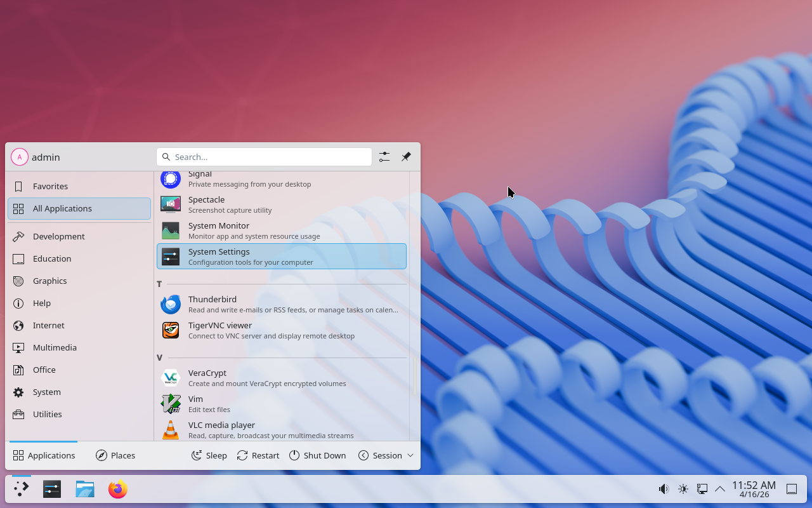
Task: Open the volume control in tray
Action: [664, 489]
